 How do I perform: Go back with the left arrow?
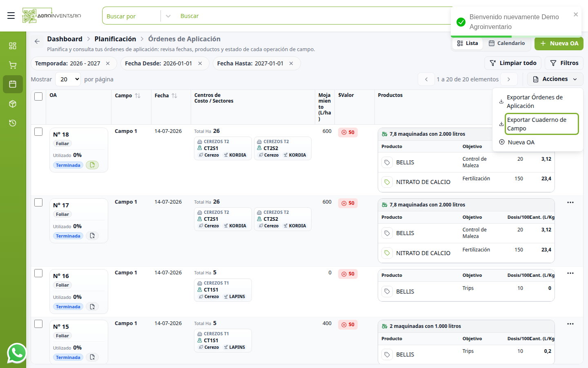click(37, 41)
